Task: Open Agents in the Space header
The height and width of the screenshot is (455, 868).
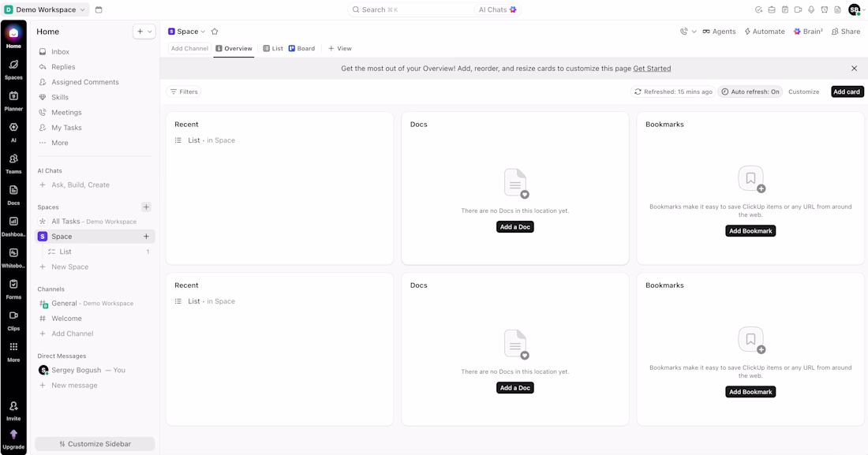Action: coord(719,32)
